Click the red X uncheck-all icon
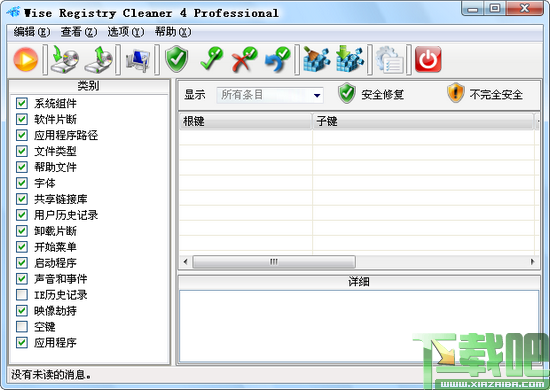This screenshot has width=550, height=390. 244,59
